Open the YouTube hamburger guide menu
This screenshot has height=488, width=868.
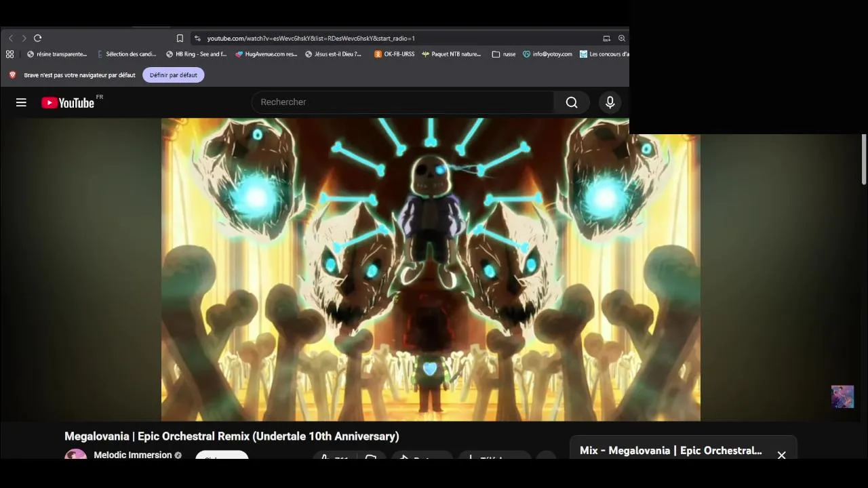click(21, 102)
